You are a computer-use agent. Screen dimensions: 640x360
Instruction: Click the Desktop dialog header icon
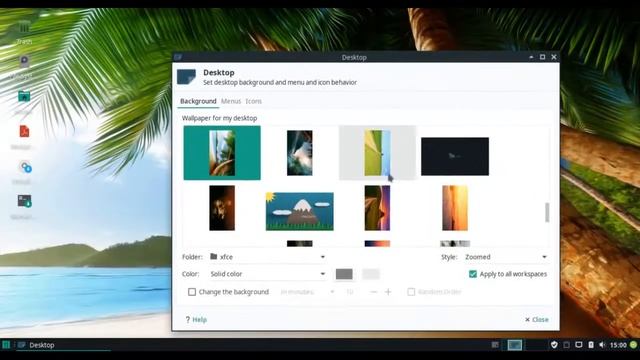pos(186,77)
